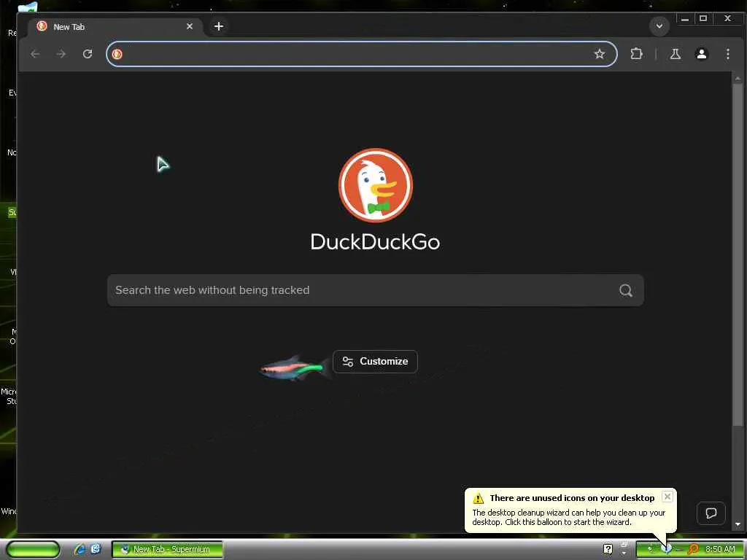Activate New Tab - Supermium taskbar button
This screenshot has height=560, width=747.
pos(167,549)
